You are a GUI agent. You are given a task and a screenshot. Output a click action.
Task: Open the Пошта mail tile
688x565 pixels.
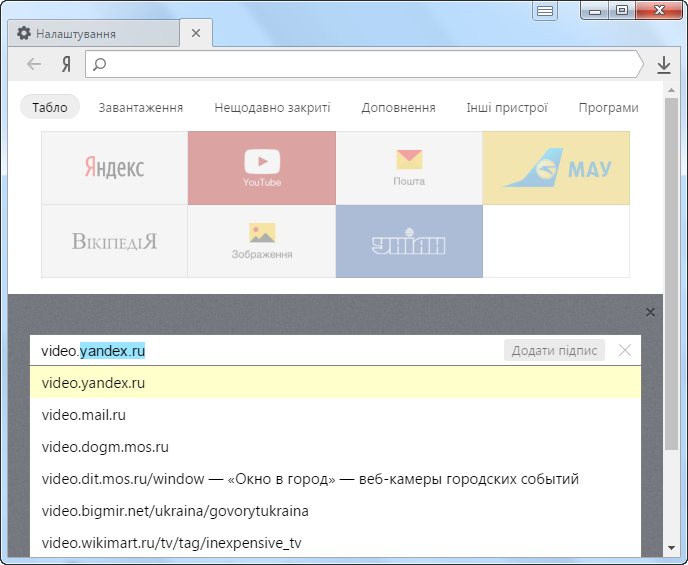pyautogui.click(x=409, y=168)
